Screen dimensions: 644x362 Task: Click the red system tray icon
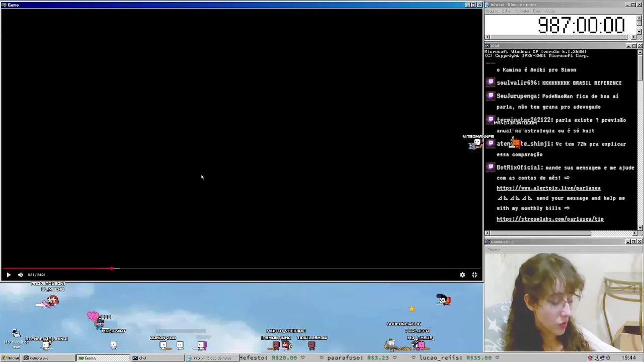coord(590,358)
